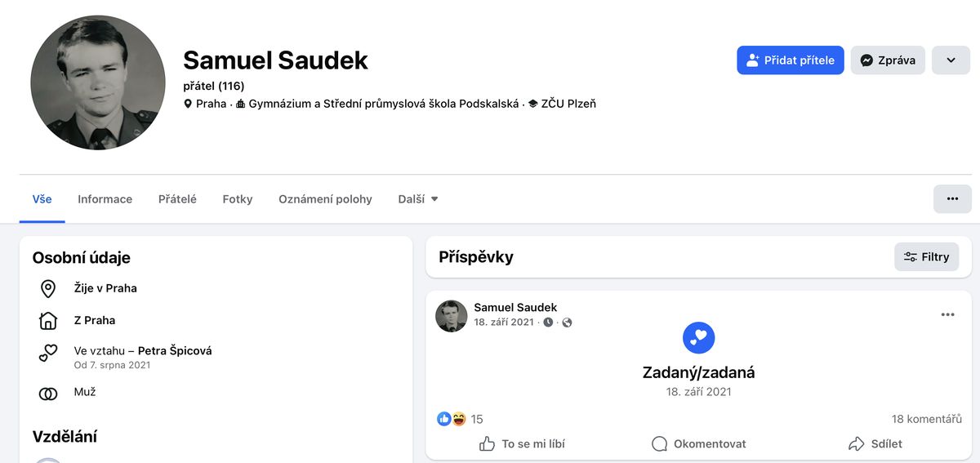Expand the Další tab dropdown

click(x=418, y=199)
